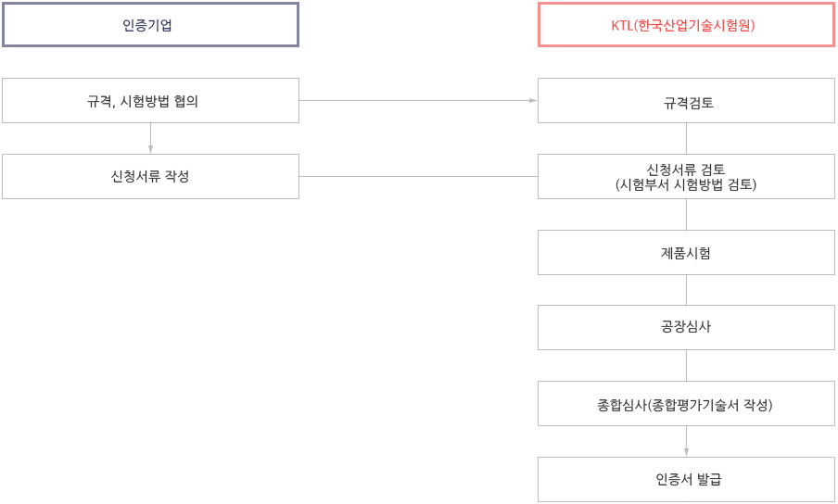Select the 제품시험 step box
This screenshot has height=504, width=838.
point(686,253)
